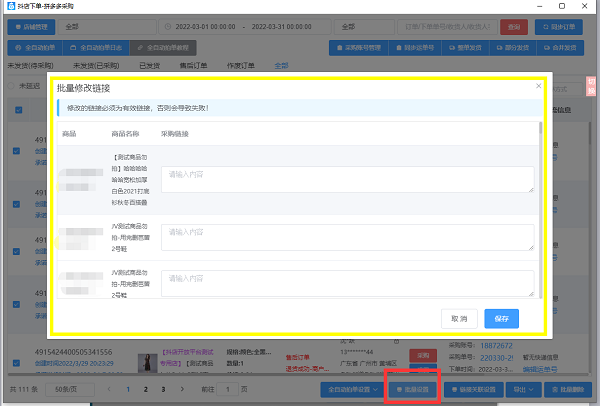Click the 批量删除 button
The image size is (600, 406).
[x=568, y=390]
